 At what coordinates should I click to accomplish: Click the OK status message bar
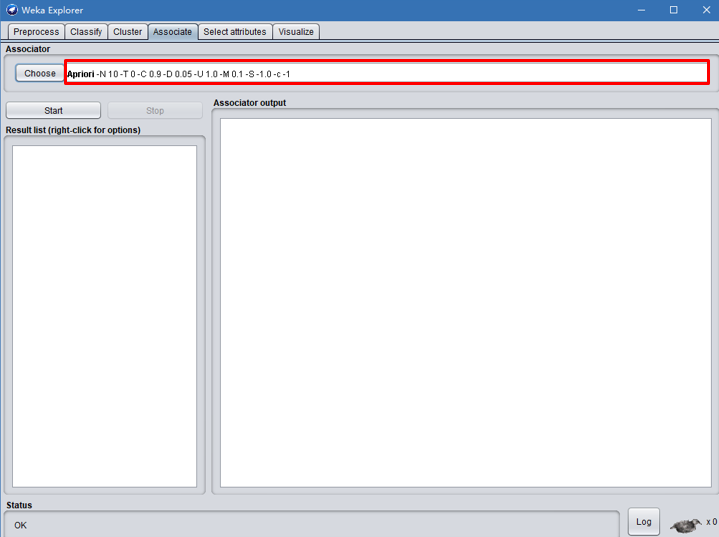[x=311, y=525]
